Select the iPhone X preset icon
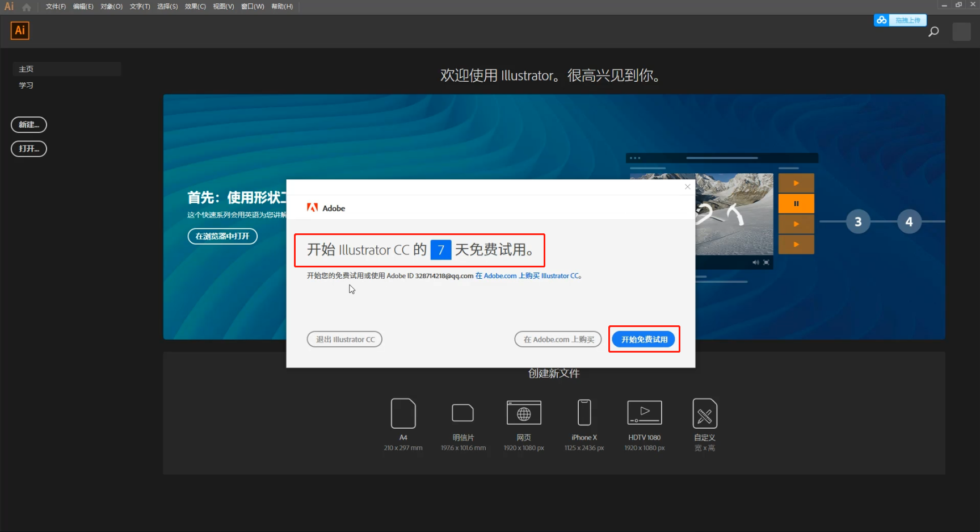Screen dimensions: 980x532 point(584,413)
